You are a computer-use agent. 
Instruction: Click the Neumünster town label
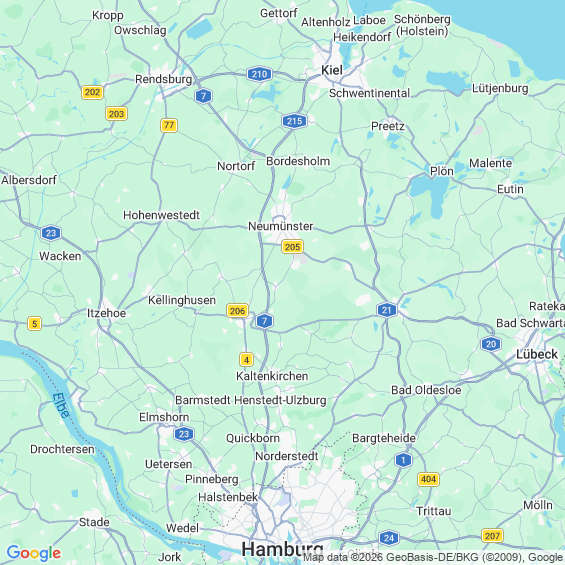click(281, 226)
